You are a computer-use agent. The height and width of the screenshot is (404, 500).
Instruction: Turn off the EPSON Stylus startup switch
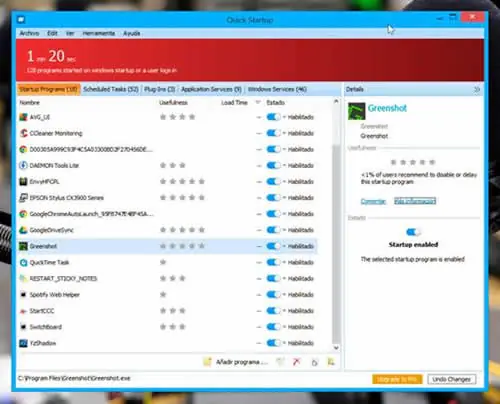click(x=273, y=198)
